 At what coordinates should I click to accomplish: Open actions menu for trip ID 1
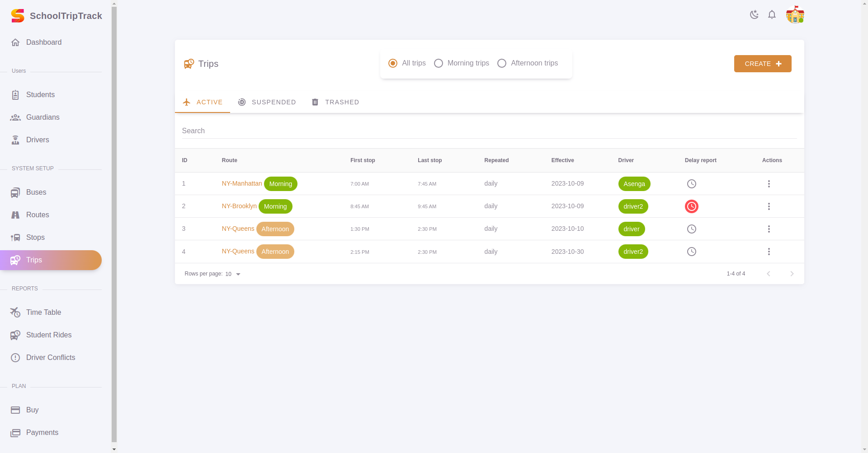point(769,184)
